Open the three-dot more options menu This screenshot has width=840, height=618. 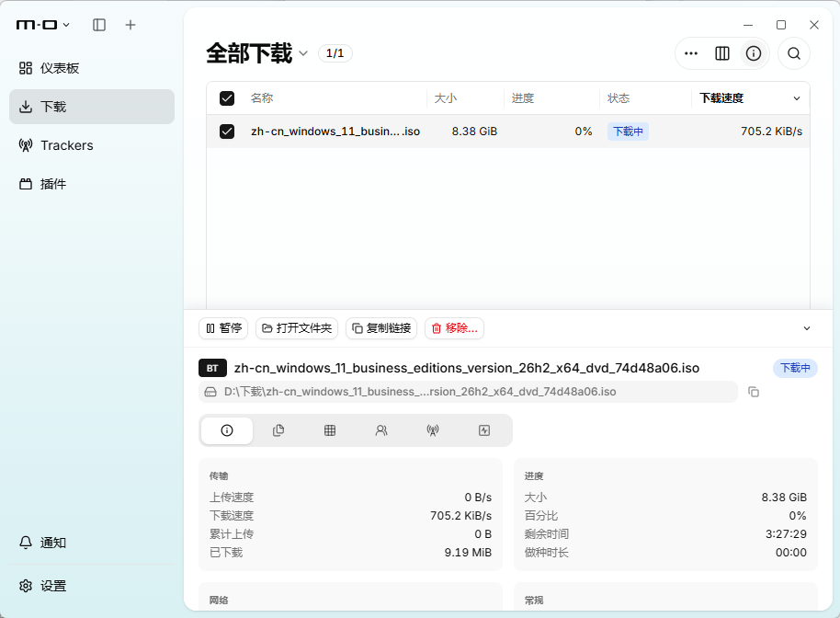click(691, 53)
